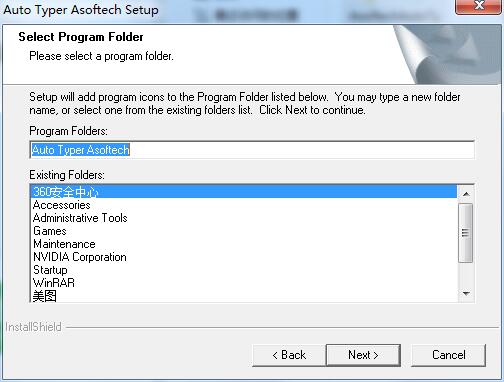Click the Next button
Screen dimensions: 504x382
pyautogui.click(x=363, y=355)
